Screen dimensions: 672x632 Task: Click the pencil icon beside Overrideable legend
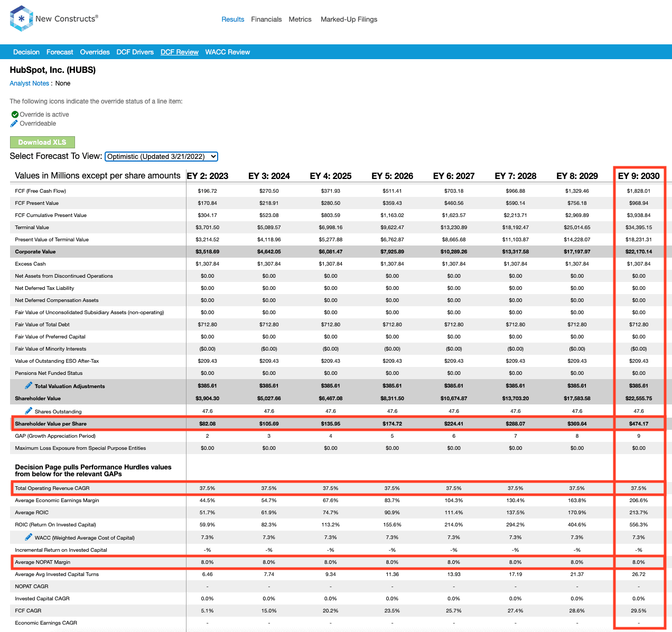pyautogui.click(x=14, y=124)
